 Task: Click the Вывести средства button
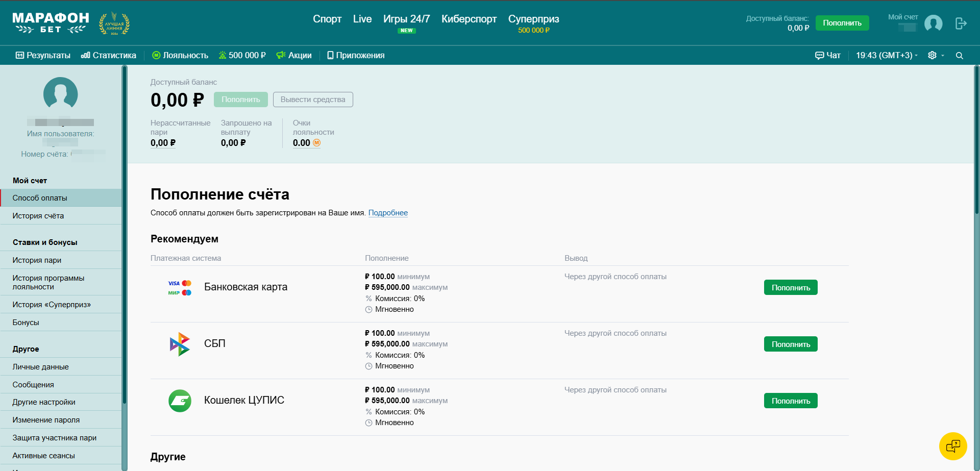point(313,100)
